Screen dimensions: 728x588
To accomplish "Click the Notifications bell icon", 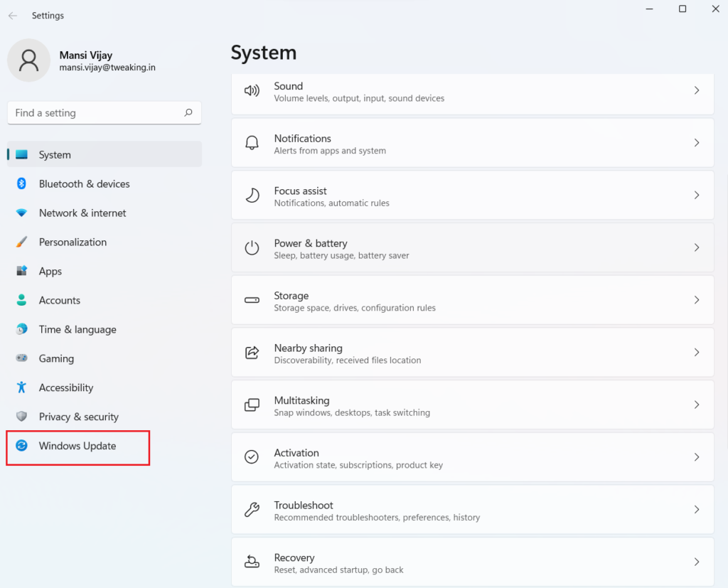I will coord(252,143).
